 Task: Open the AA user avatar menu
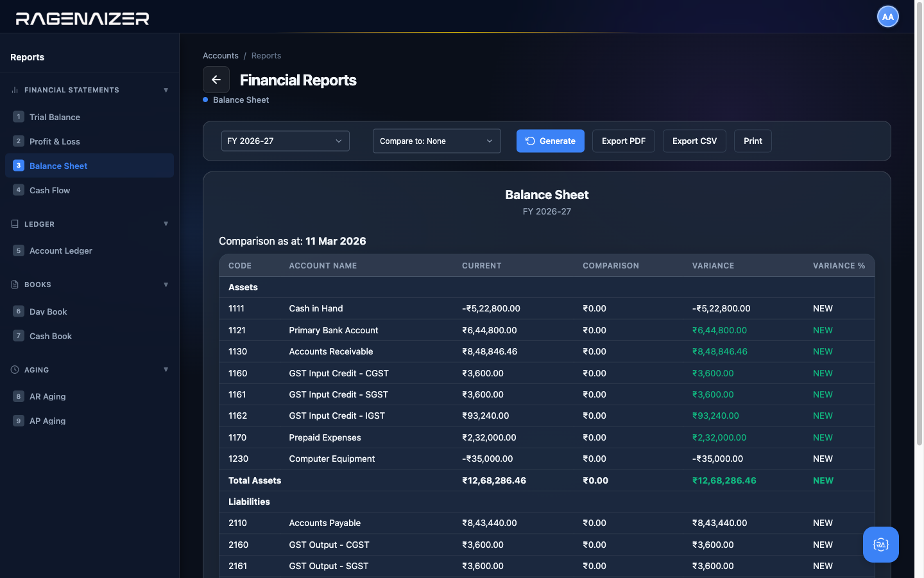888,17
